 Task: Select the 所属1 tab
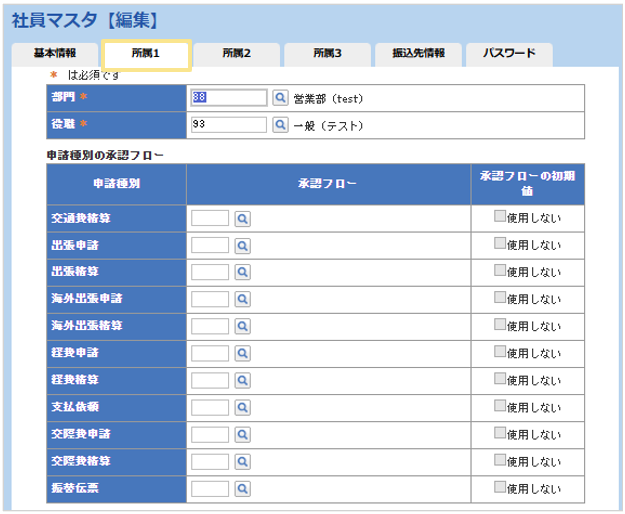(146, 55)
